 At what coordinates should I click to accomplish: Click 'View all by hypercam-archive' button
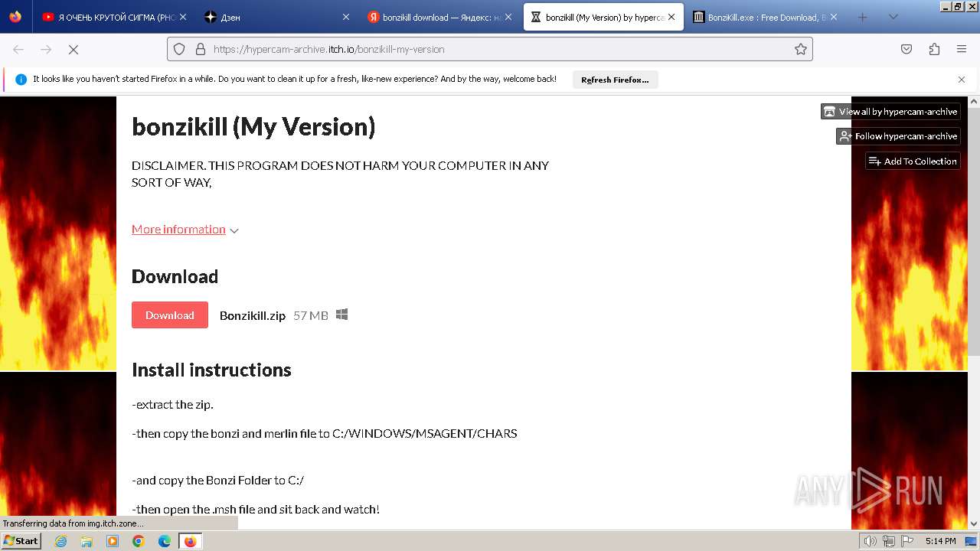[890, 112]
